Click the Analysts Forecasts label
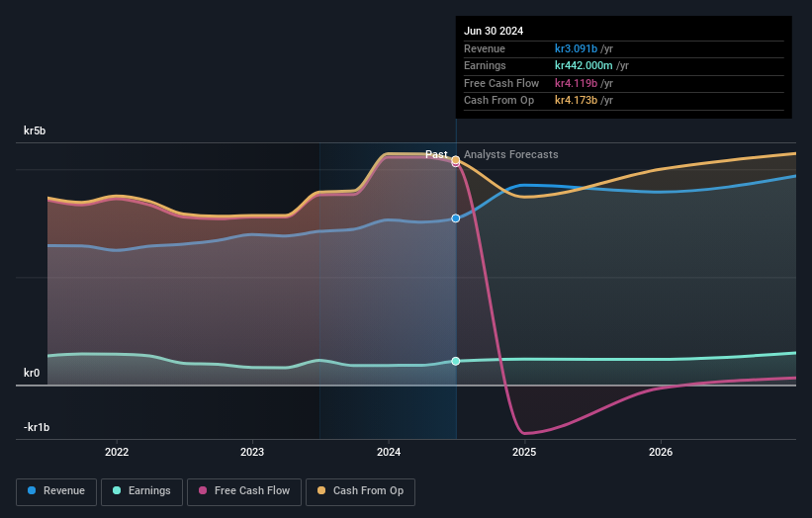 pos(511,154)
